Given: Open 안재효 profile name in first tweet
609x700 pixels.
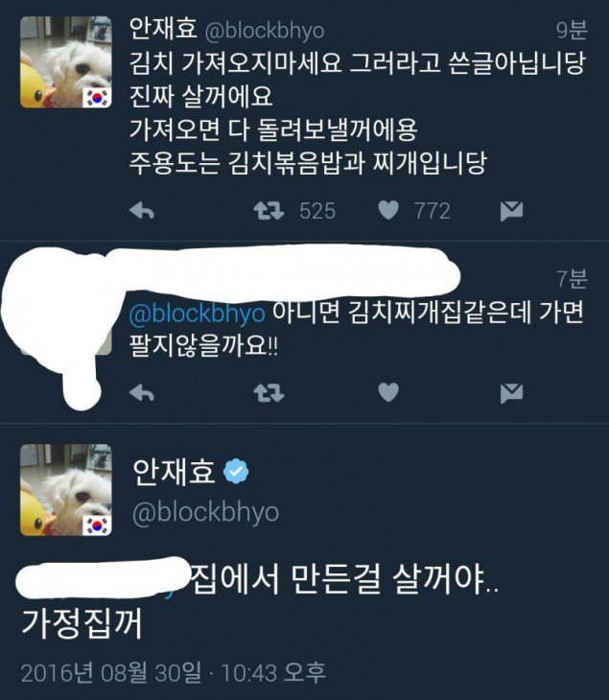Looking at the screenshot, I should pyautogui.click(x=162, y=28).
